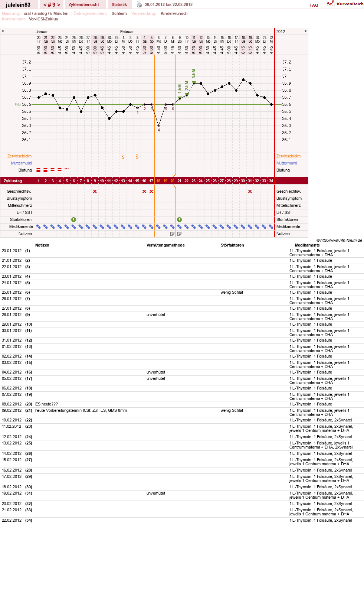Click the Blutung icon on cycle day 3
This screenshot has width=364, height=593.
point(53,170)
